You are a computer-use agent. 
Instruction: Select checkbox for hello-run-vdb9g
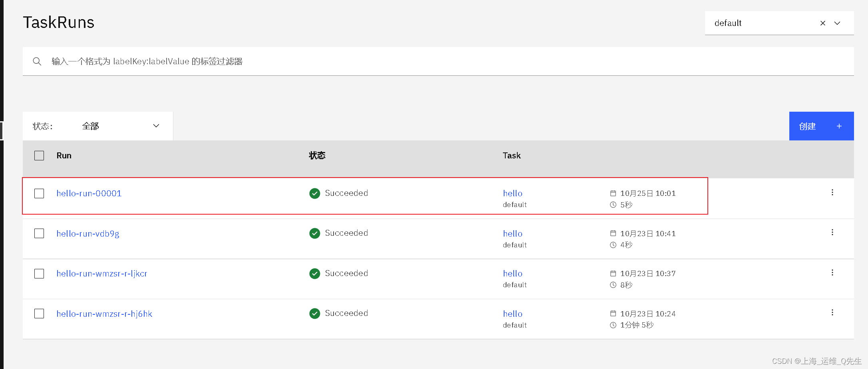(39, 233)
